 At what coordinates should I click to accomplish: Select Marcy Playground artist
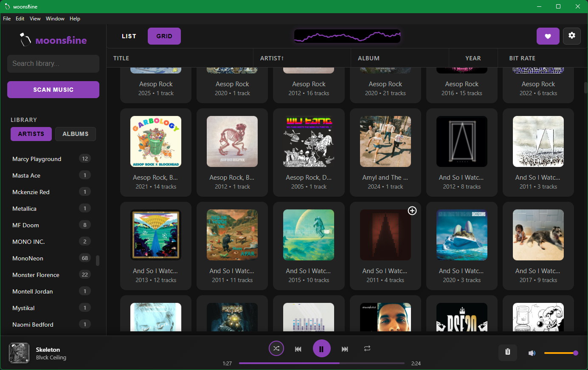(x=51, y=159)
